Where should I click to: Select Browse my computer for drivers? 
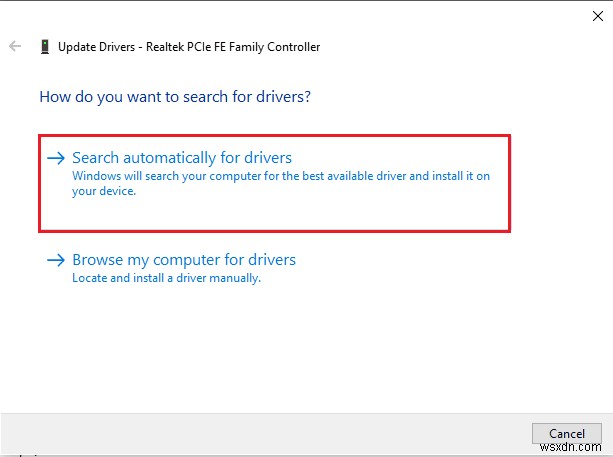pyautogui.click(x=184, y=260)
